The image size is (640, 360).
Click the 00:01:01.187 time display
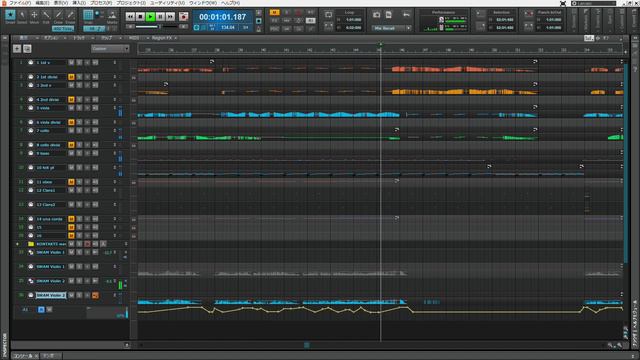(x=222, y=17)
